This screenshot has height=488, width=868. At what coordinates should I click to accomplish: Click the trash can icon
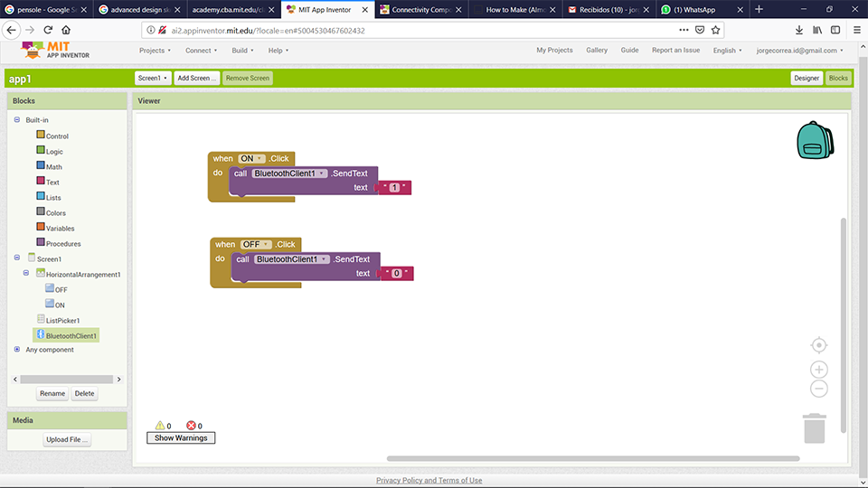coord(815,428)
